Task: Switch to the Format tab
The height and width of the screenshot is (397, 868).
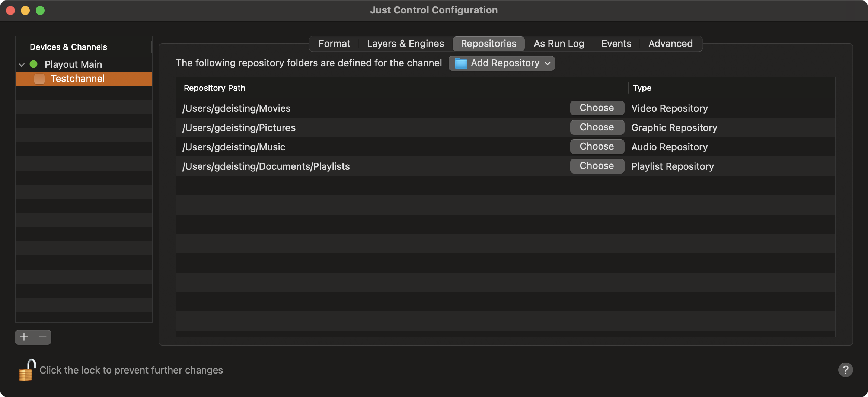Action: (x=334, y=44)
